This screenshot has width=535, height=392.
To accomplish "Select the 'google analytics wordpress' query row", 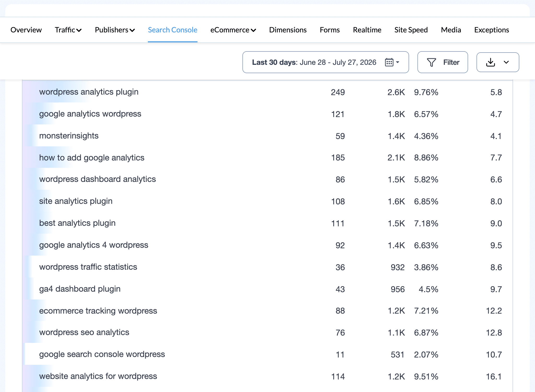I will point(267,114).
